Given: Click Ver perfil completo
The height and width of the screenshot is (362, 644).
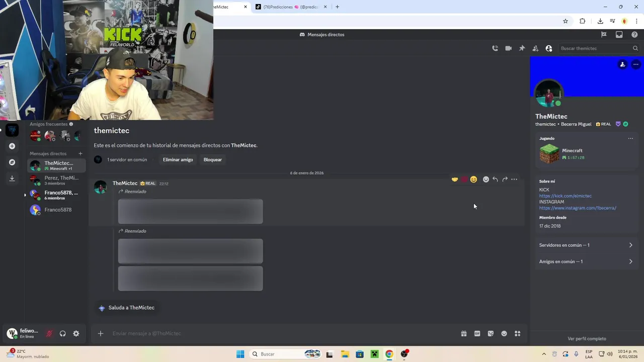Looking at the screenshot, I should tap(587, 339).
